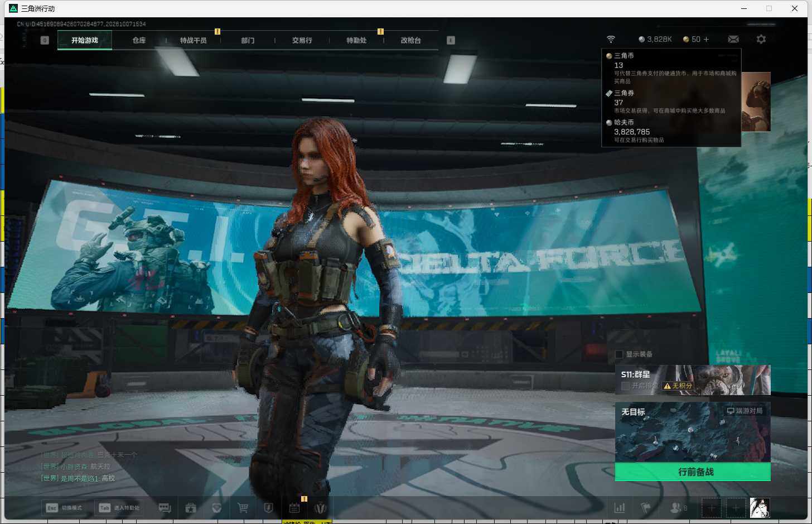812x524 pixels.
Task: Select the 无目标 map card
Action: pos(693,432)
